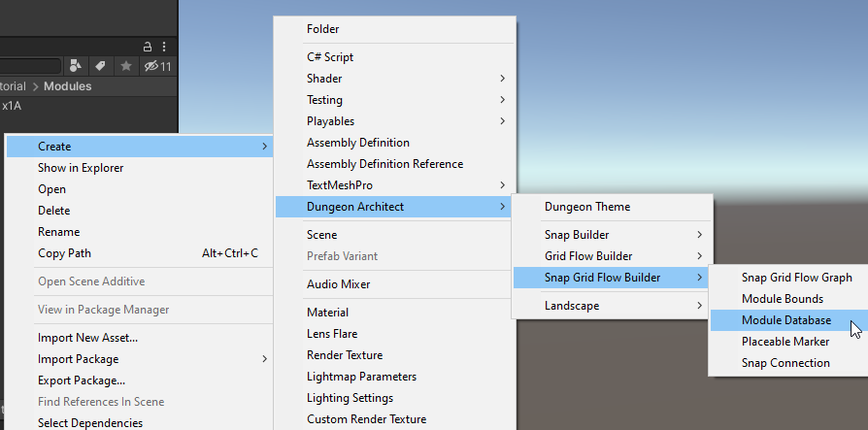Click the Search by Type icon
868x430 pixels.
(x=76, y=66)
